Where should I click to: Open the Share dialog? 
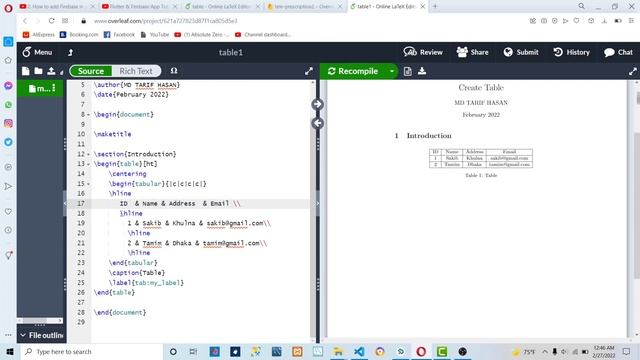click(472, 52)
